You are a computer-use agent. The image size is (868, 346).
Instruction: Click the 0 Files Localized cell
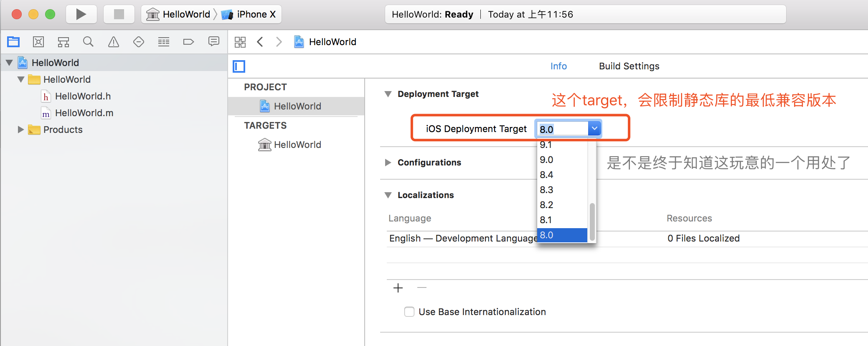[703, 239]
